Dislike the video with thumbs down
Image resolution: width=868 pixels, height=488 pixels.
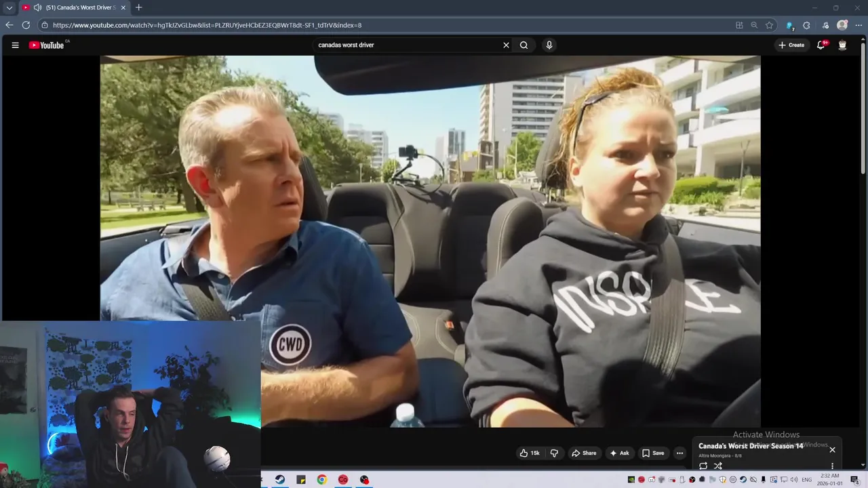[554, 453]
